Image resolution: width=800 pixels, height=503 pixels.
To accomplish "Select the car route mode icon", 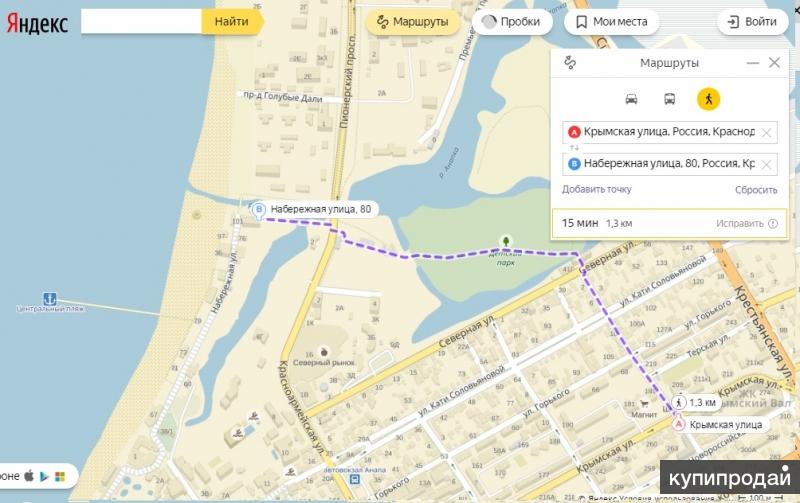I will tap(631, 99).
